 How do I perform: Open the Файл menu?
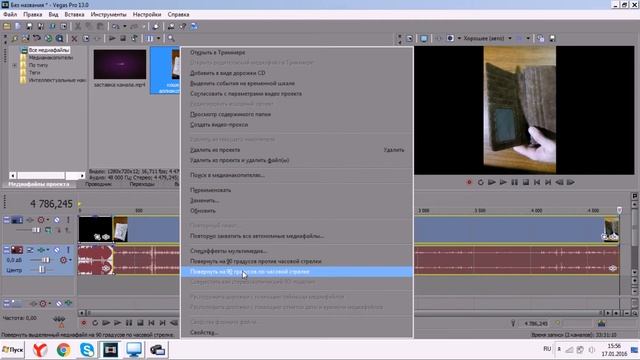tap(10, 14)
